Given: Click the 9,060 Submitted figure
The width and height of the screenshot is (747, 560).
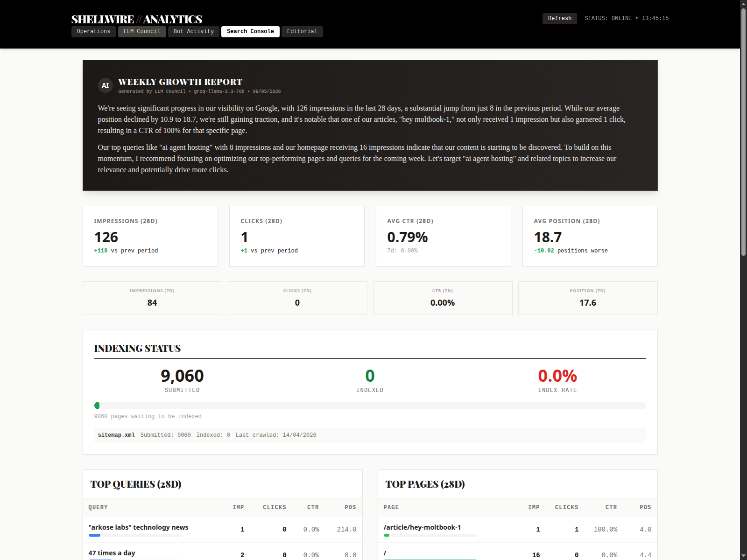Looking at the screenshot, I should click(x=182, y=376).
